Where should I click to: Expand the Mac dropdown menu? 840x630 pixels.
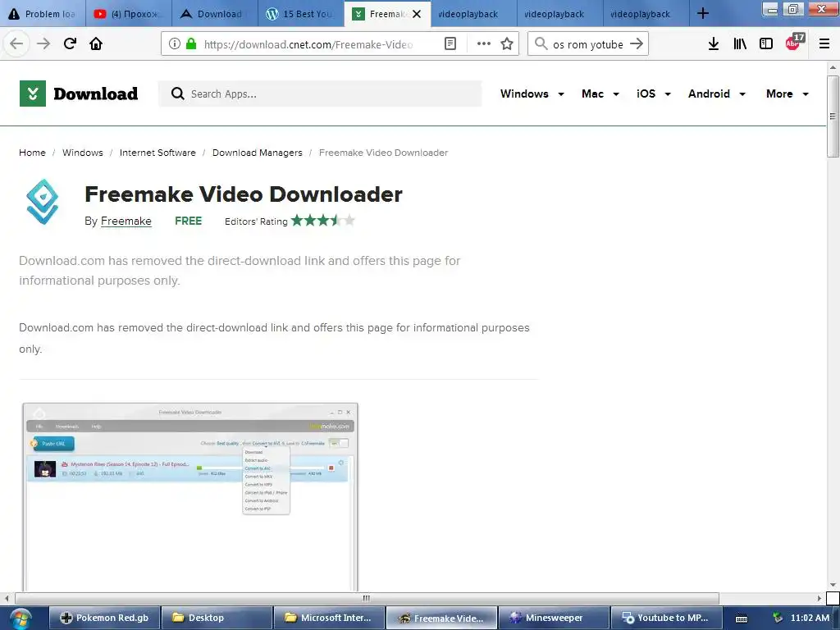[x=600, y=94]
